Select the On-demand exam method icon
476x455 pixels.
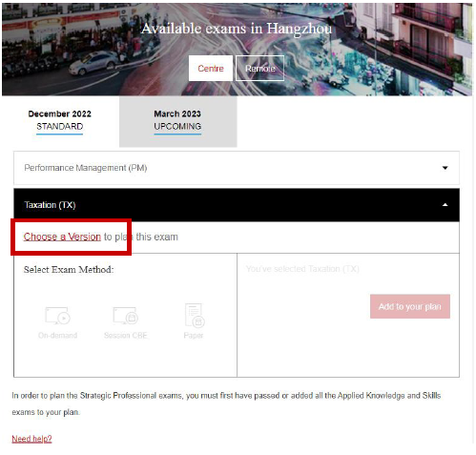[x=57, y=316]
